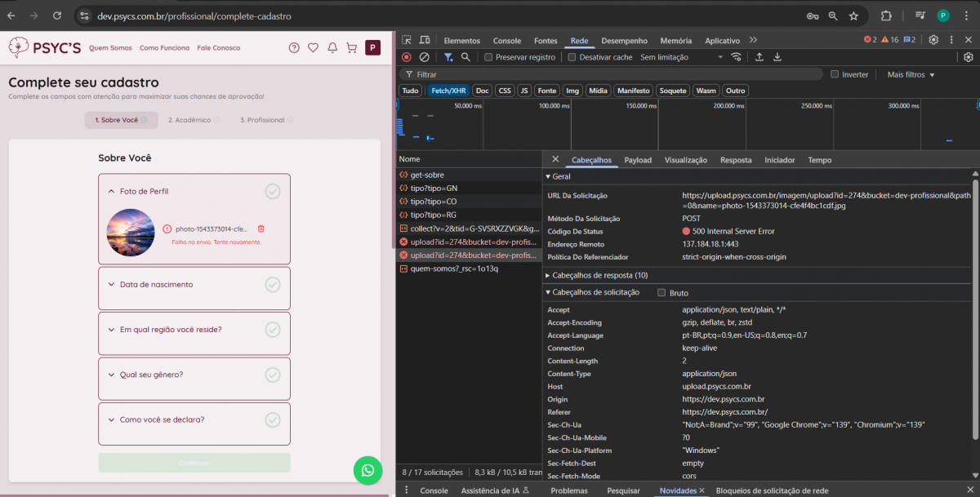Open the Console panel tab
This screenshot has height=497, width=980.
(506, 40)
